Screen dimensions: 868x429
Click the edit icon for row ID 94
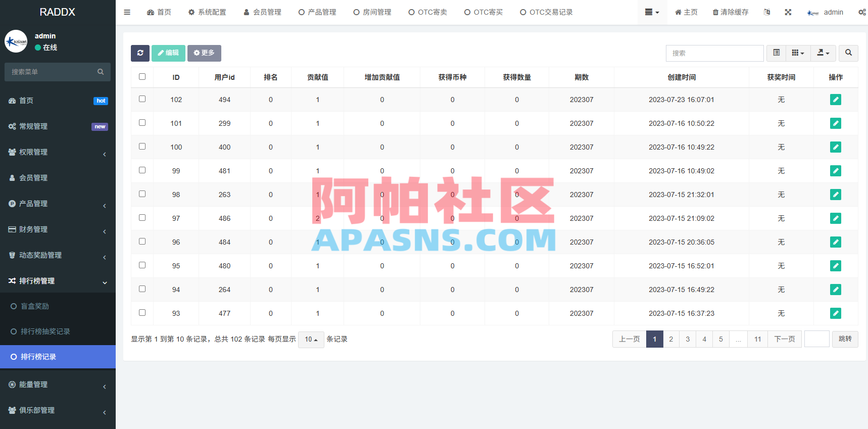pyautogui.click(x=836, y=290)
